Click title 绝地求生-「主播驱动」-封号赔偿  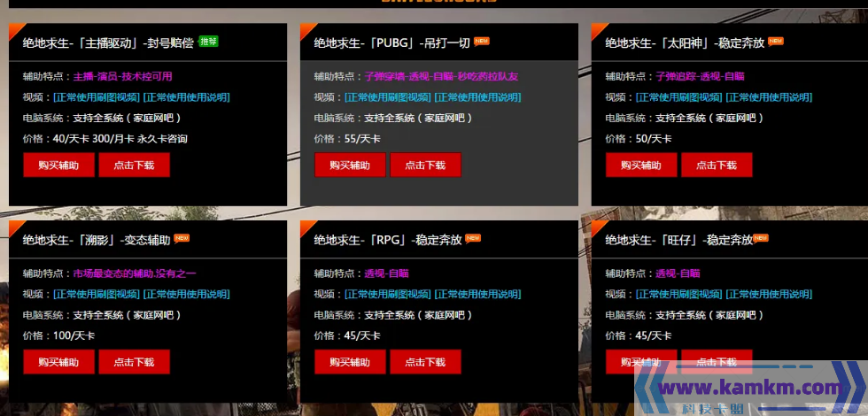(108, 43)
